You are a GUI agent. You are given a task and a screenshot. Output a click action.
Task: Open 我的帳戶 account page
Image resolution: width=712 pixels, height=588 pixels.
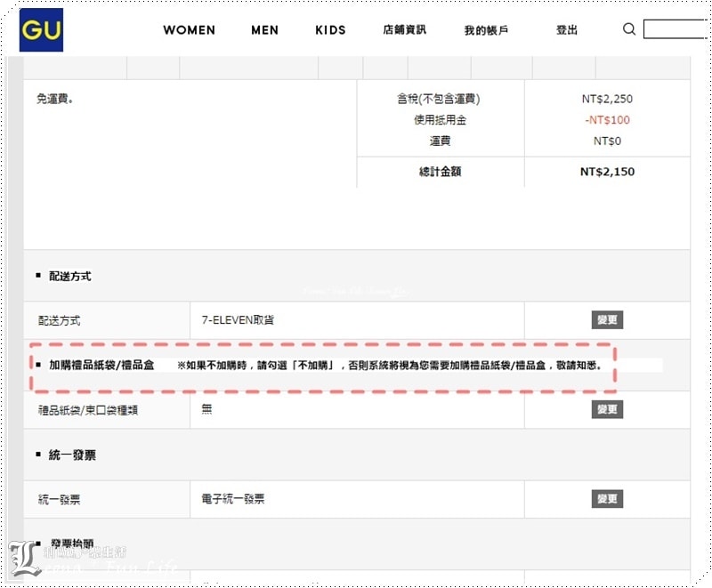[x=486, y=30]
